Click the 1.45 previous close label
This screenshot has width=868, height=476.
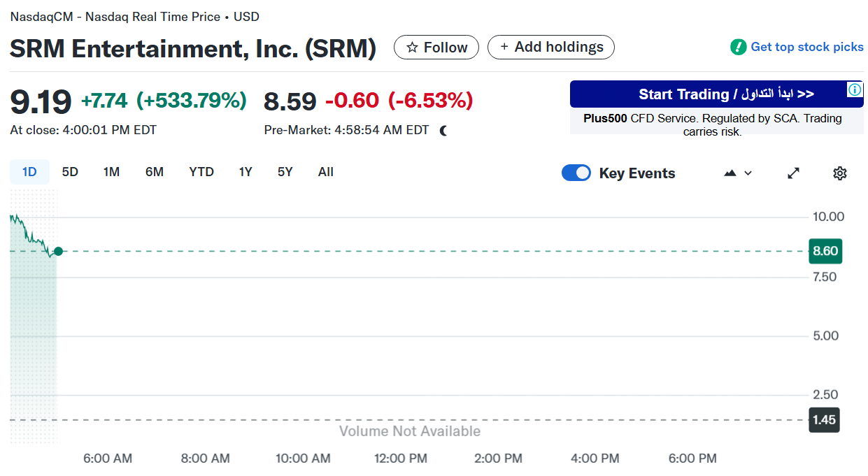tap(824, 420)
